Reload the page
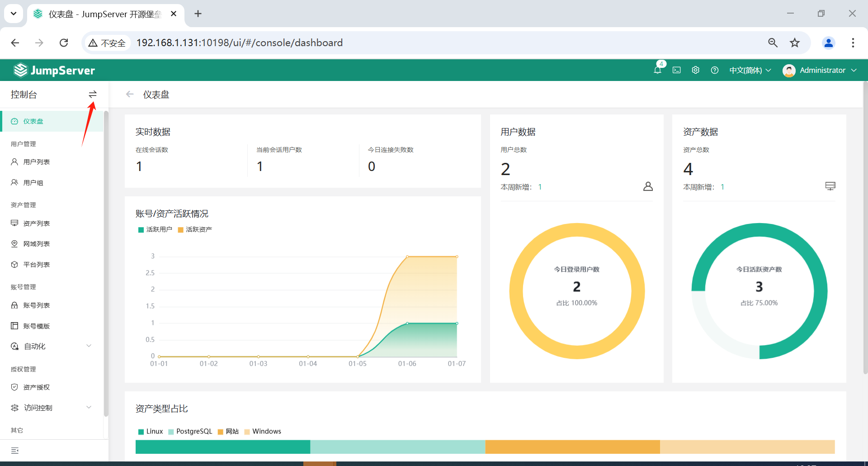The width and height of the screenshot is (868, 466). tap(64, 43)
